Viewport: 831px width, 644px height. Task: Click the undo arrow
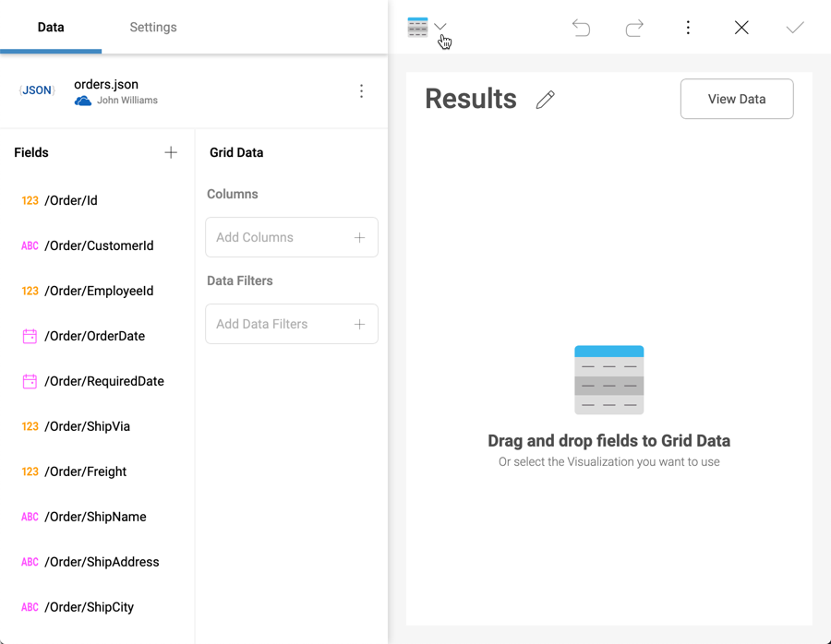coord(581,28)
